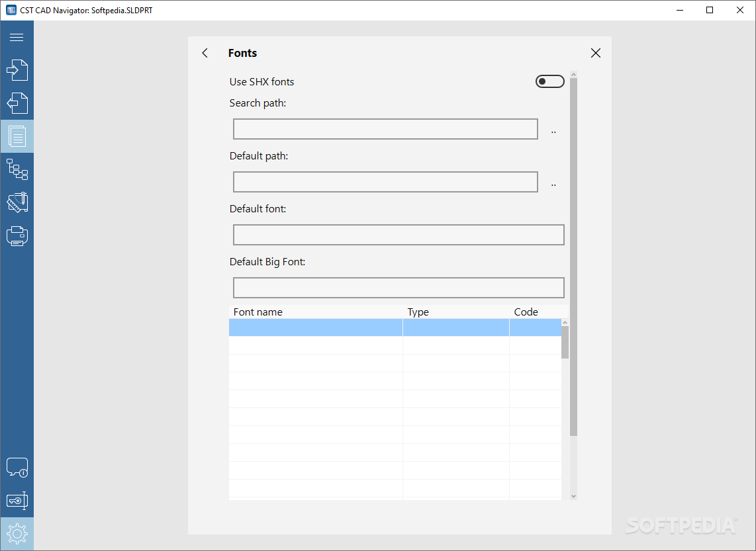The image size is (756, 551).
Task: Go back from the Fonts panel
Action: 205,53
